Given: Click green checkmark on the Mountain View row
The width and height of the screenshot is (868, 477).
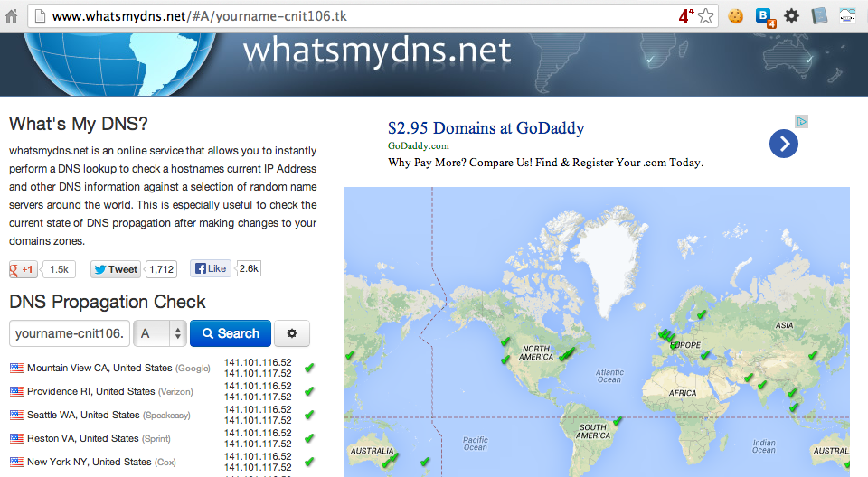Looking at the screenshot, I should (309, 368).
